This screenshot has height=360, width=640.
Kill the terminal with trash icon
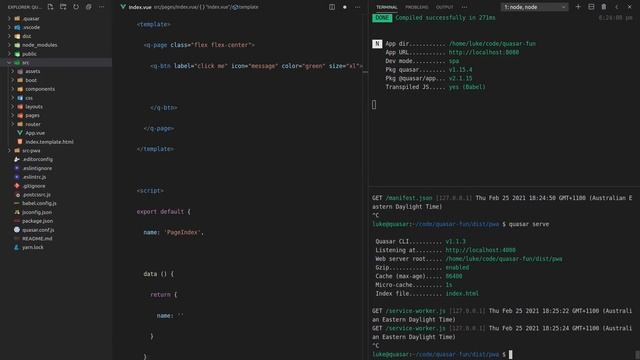click(x=604, y=7)
